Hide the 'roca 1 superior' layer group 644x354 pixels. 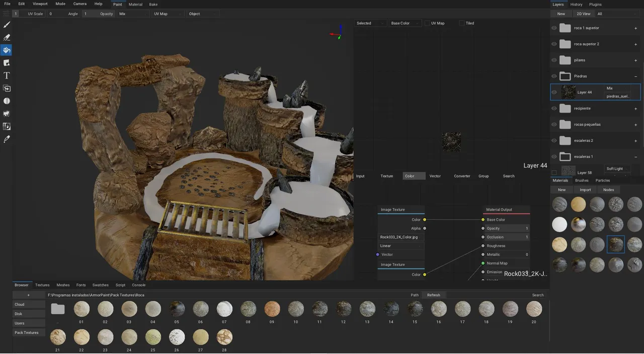[554, 28]
